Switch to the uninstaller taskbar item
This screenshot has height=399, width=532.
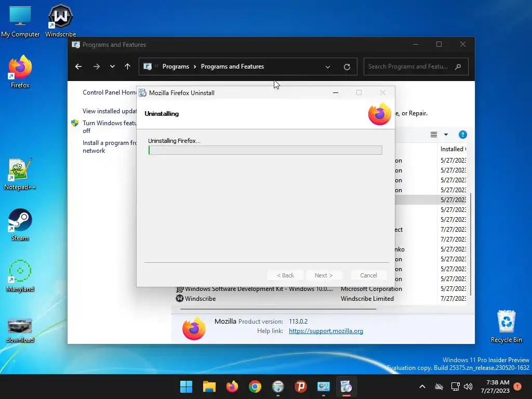tap(347, 387)
